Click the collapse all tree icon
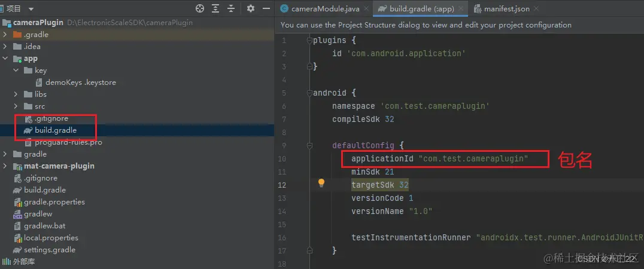Viewport: 644px width, 269px height. (x=231, y=8)
